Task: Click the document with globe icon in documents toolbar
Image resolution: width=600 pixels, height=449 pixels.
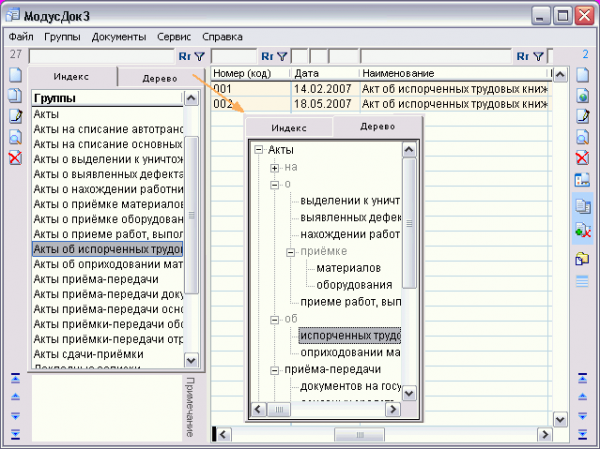Action: click(x=583, y=96)
